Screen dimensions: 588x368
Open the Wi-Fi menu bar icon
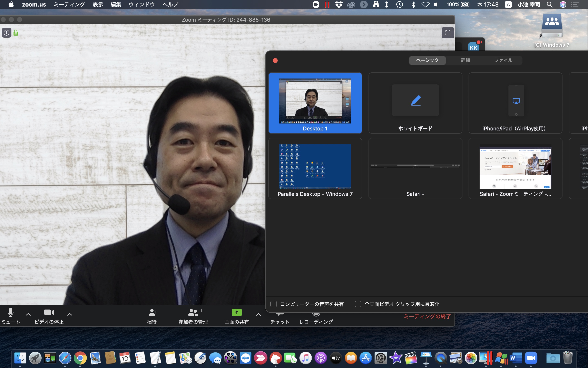pos(425,4)
